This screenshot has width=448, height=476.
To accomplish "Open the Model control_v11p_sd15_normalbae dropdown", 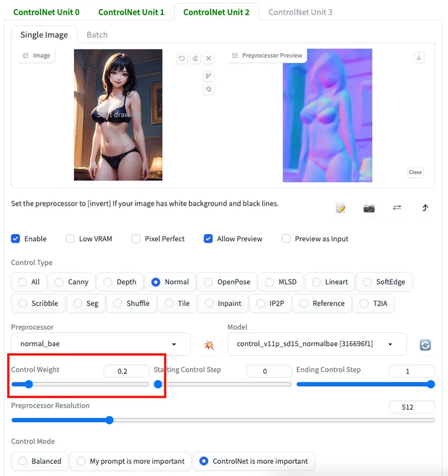I will [x=317, y=344].
